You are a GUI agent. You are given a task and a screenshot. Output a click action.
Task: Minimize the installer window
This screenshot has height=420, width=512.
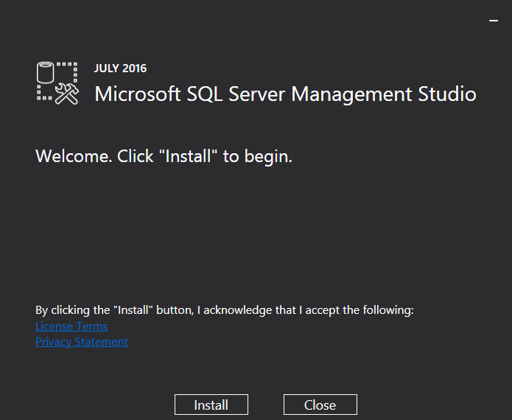(x=494, y=21)
